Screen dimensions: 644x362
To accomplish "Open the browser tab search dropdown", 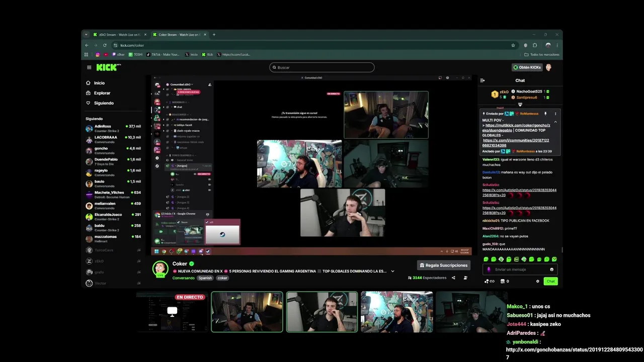I will (x=86, y=35).
